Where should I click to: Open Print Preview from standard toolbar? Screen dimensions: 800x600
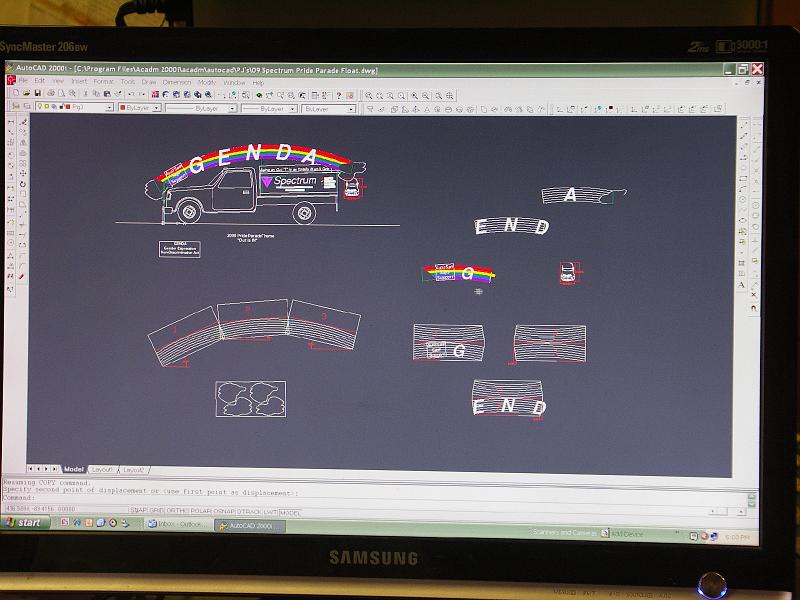[x=61, y=93]
